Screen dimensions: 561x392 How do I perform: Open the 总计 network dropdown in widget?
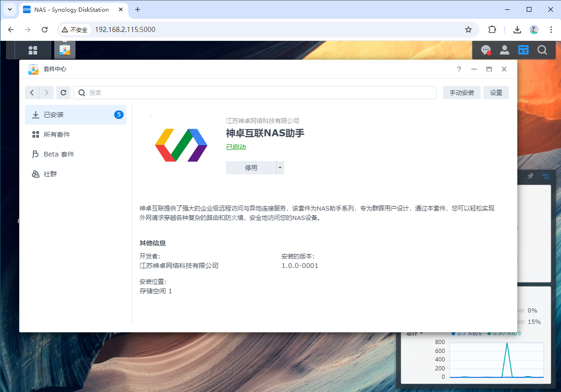414,333
